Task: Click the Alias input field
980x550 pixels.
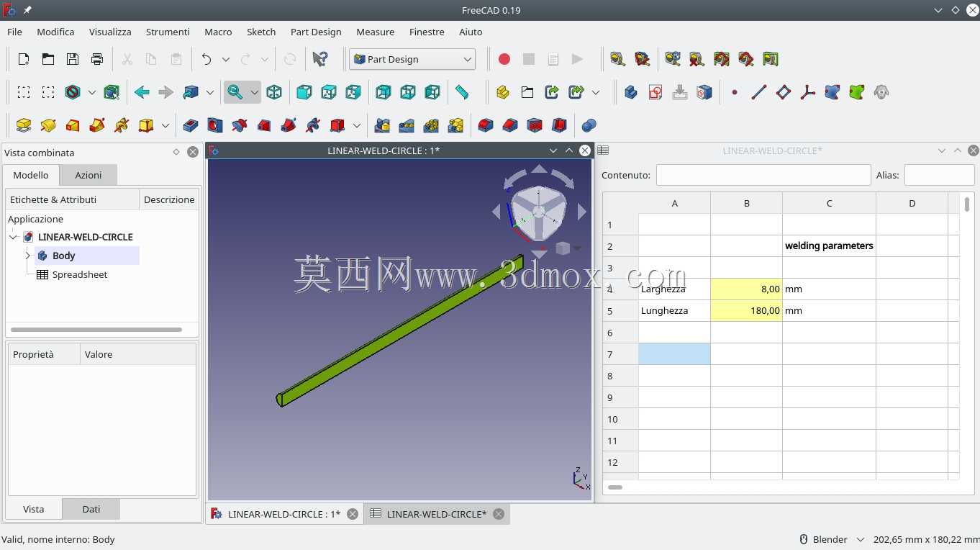Action: [x=939, y=175]
